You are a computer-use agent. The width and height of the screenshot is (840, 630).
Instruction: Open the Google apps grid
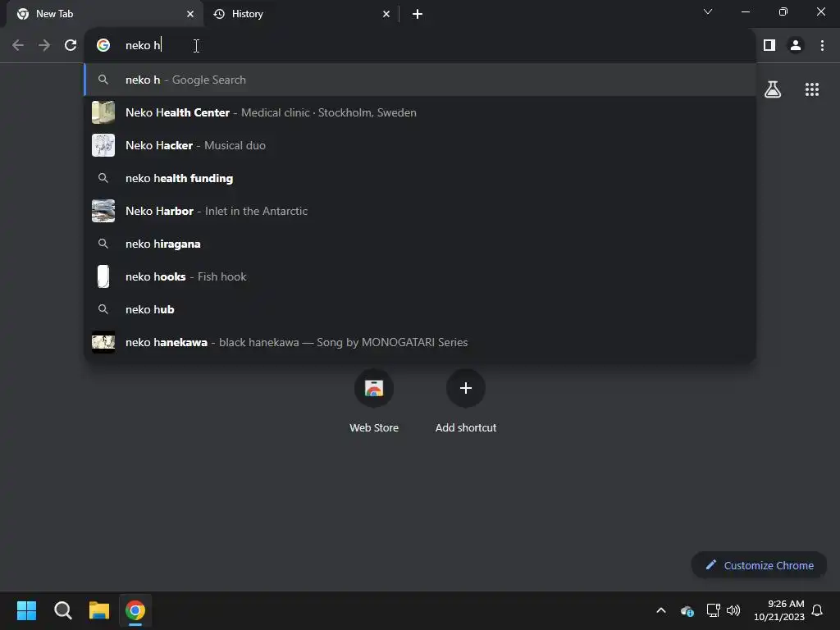812,89
